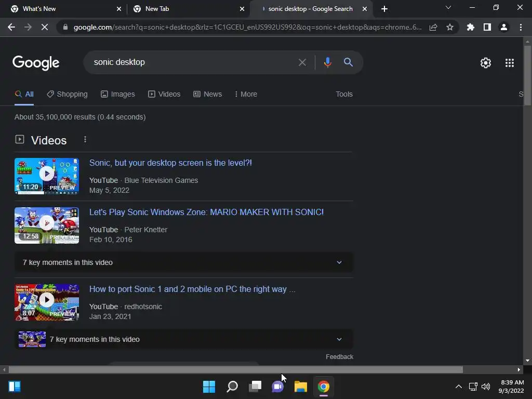Screen dimensions: 532x399
Task: Click in the sonic desktop search field
Action: coord(190,62)
